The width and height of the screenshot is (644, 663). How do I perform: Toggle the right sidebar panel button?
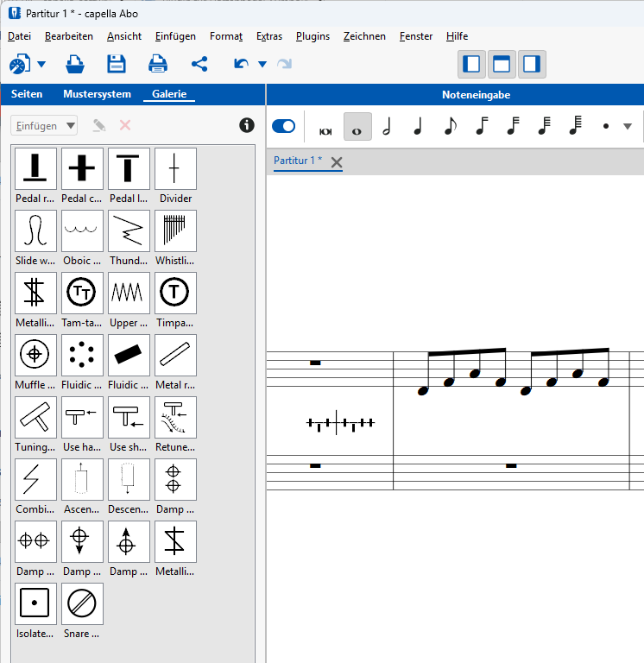(x=532, y=64)
